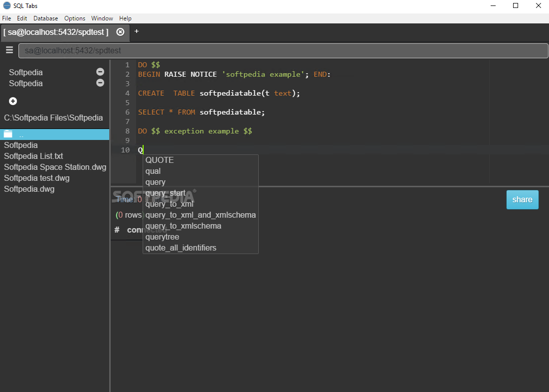Viewport: 549px width, 392px height.
Task: Choose QUOTE from autocomplete list
Action: (x=200, y=160)
